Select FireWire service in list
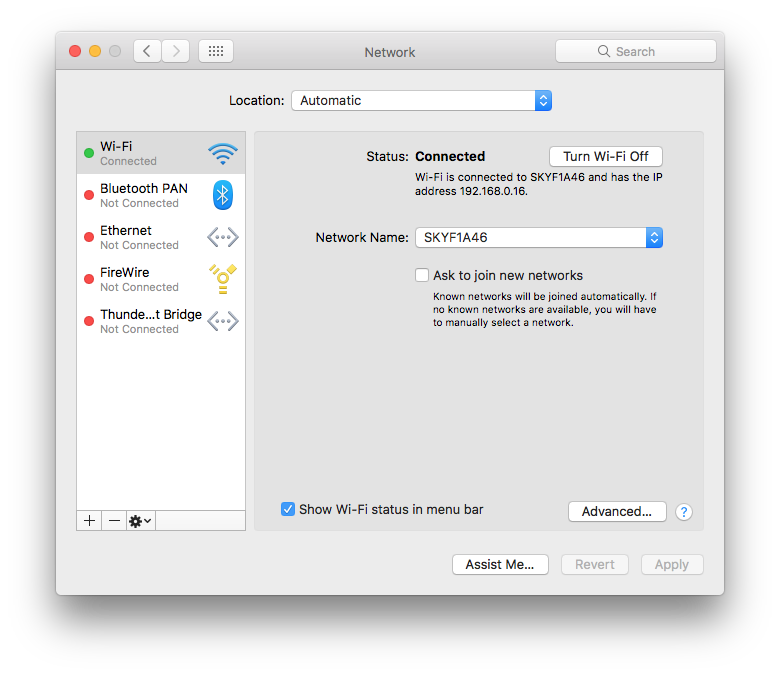Image resolution: width=780 pixels, height=675 pixels. pyautogui.click(x=161, y=279)
